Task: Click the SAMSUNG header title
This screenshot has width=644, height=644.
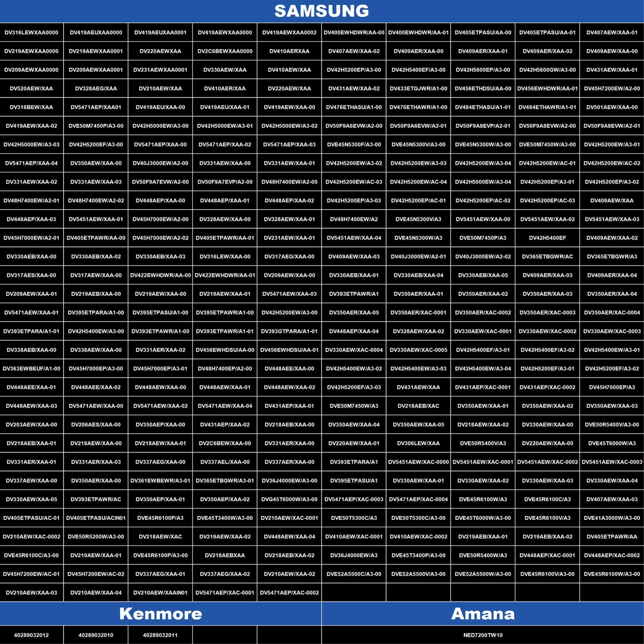Action: click(x=322, y=11)
